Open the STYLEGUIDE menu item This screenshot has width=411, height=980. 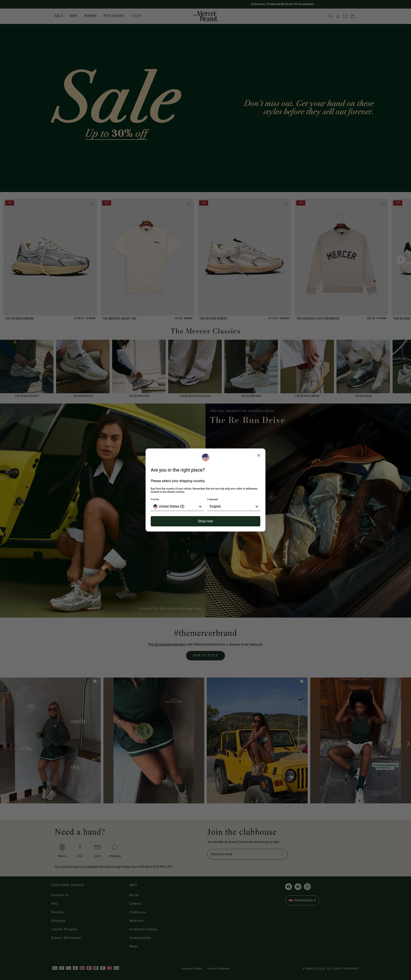113,16
